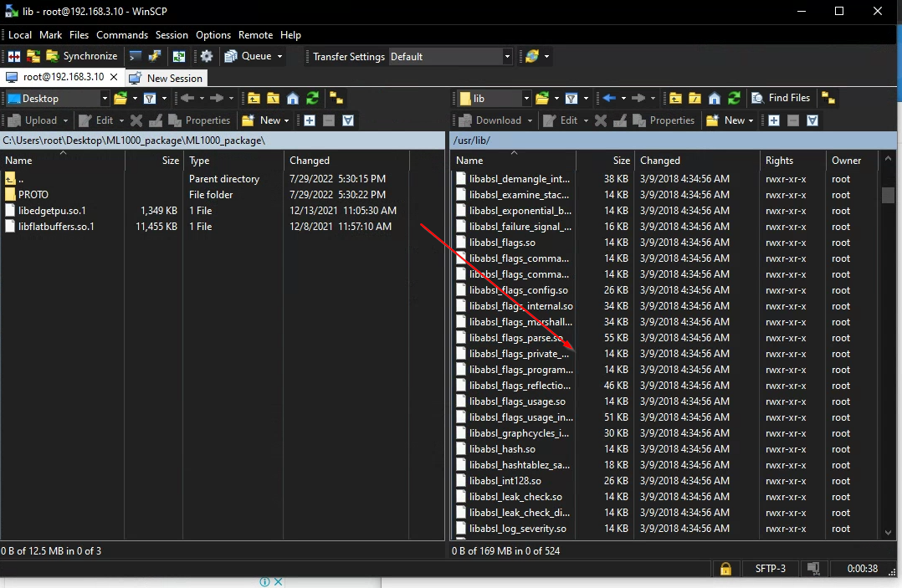This screenshot has width=902, height=588.
Task: Open the Mark menu
Action: point(50,35)
